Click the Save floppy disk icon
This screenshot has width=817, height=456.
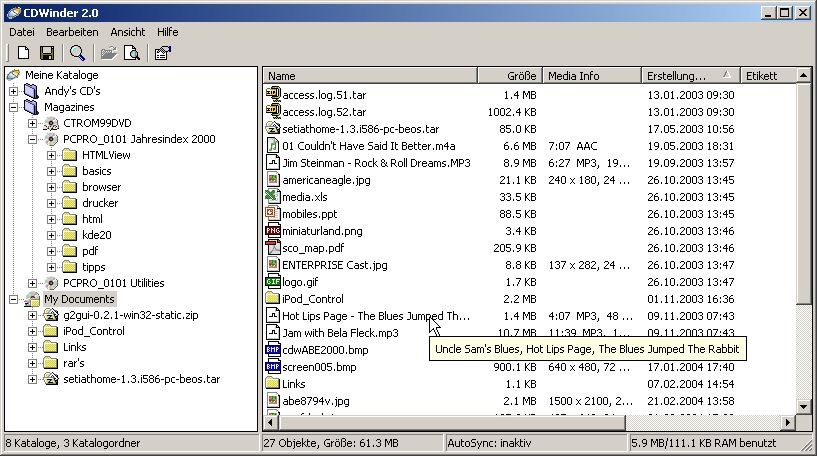click(x=46, y=53)
